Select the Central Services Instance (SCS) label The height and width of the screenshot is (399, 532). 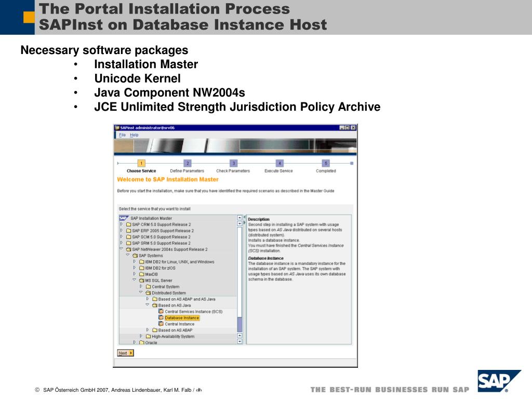pos(194,312)
